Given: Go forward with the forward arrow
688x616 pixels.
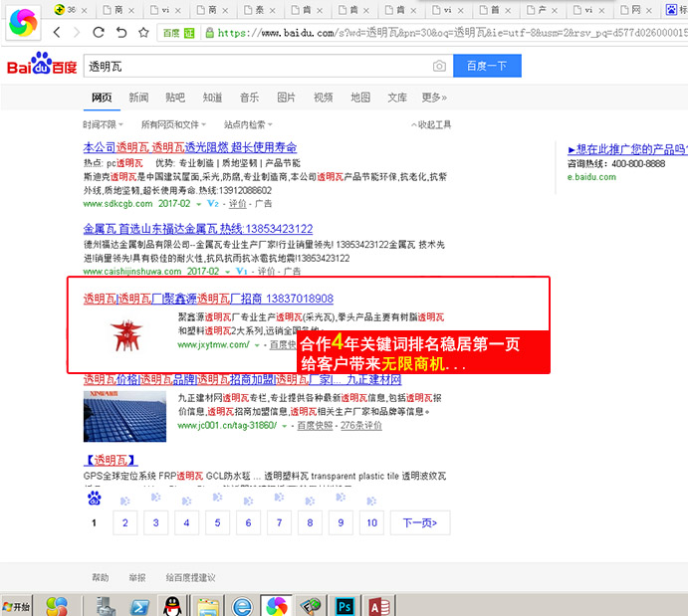Looking at the screenshot, I should pos(77,32).
